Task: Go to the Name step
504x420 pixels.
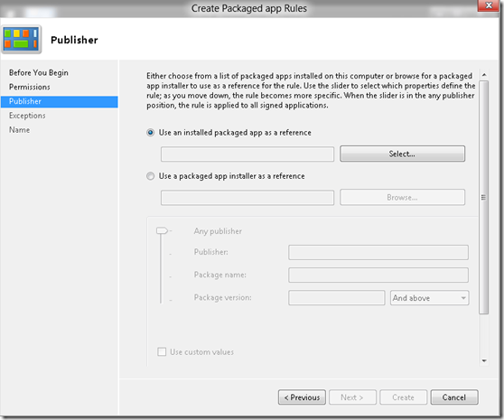Action: coord(19,130)
